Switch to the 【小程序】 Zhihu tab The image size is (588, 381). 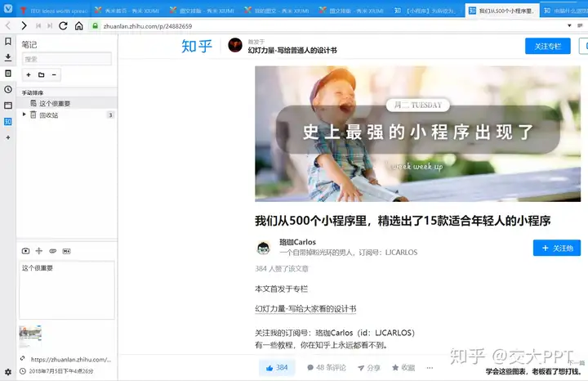tap(427, 11)
